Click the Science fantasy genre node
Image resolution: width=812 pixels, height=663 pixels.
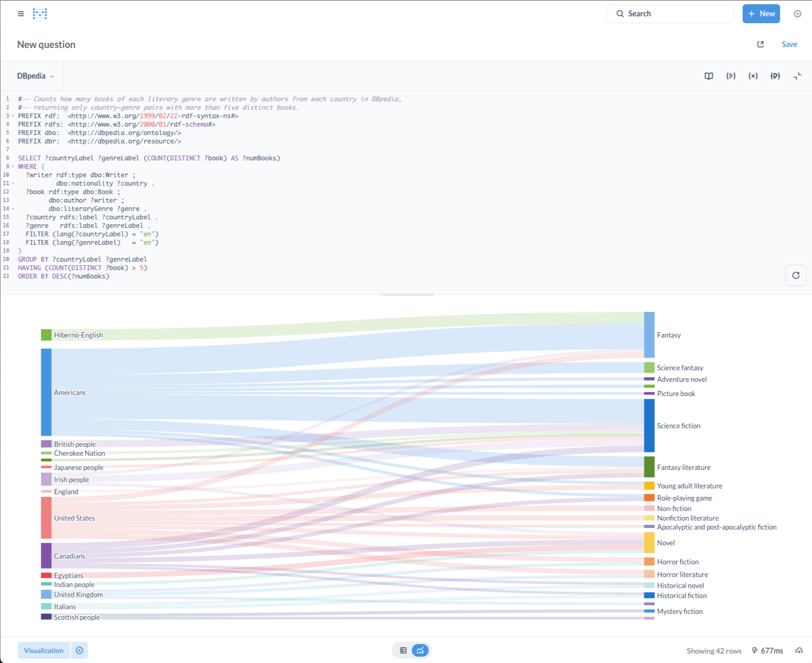pyautogui.click(x=649, y=368)
